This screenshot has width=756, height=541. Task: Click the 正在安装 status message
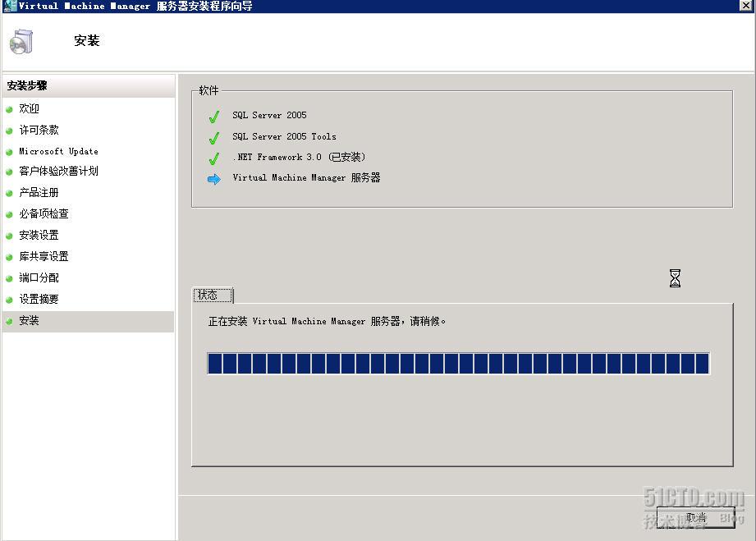327,321
